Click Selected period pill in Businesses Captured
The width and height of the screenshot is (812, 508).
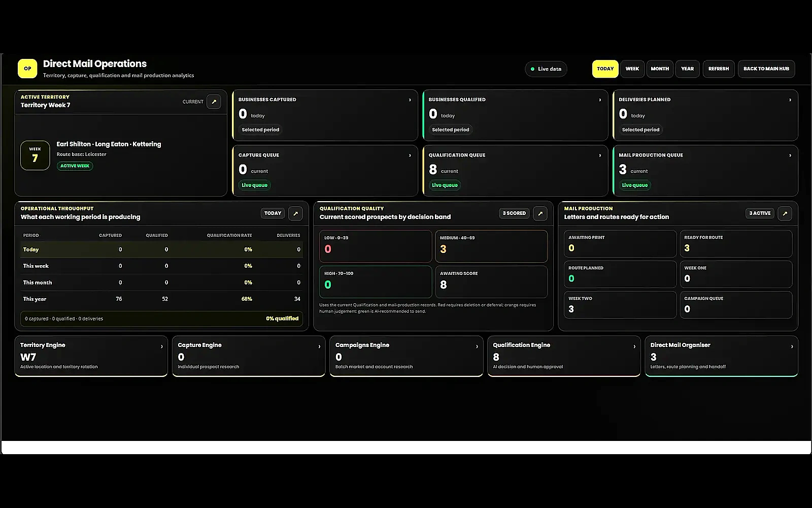click(x=260, y=130)
